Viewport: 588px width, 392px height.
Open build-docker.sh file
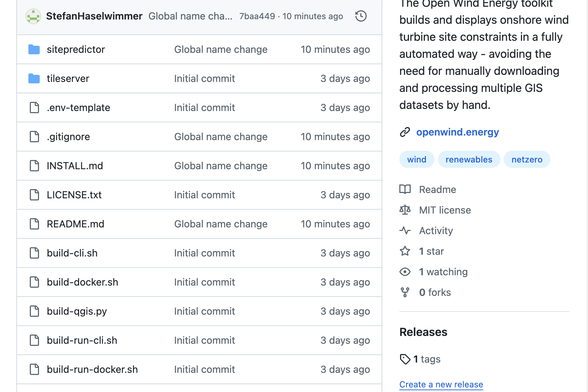82,282
